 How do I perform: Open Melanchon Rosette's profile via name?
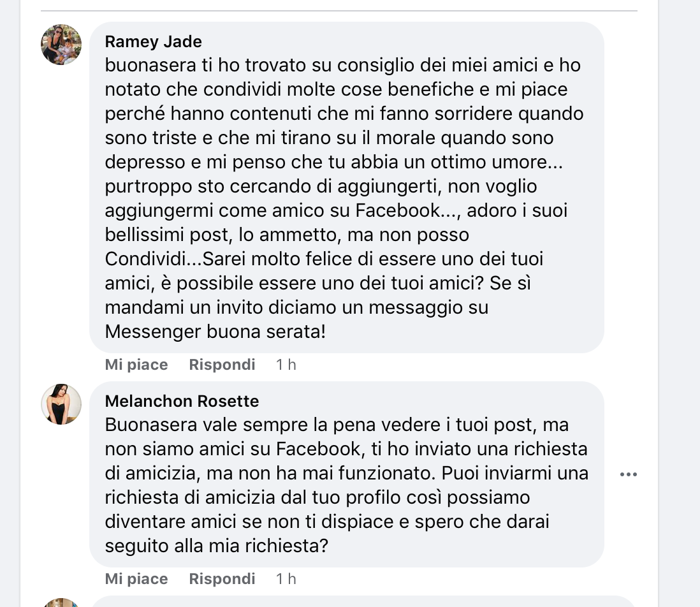(182, 401)
